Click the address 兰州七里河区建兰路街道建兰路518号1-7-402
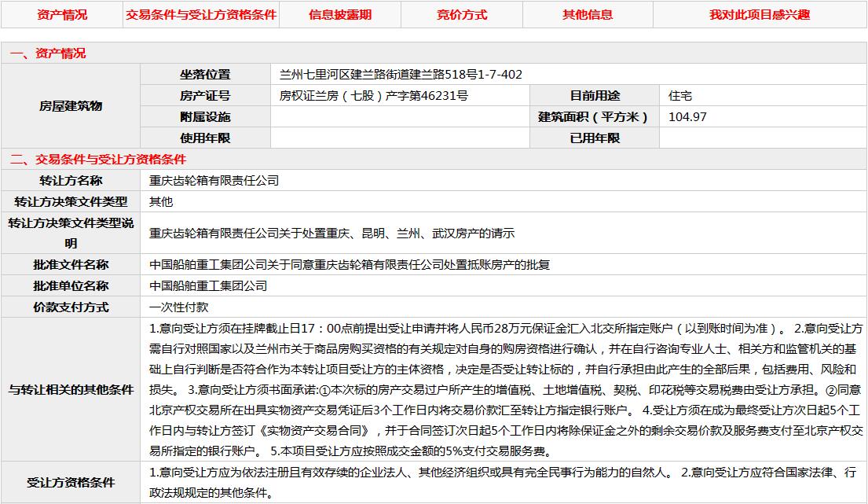868x504 pixels. [401, 75]
